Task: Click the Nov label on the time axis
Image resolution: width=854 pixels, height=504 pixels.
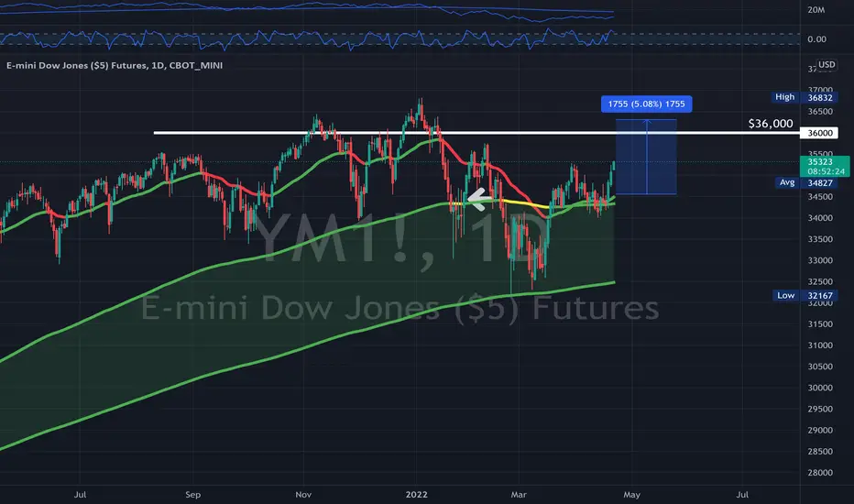Action: coord(303,495)
